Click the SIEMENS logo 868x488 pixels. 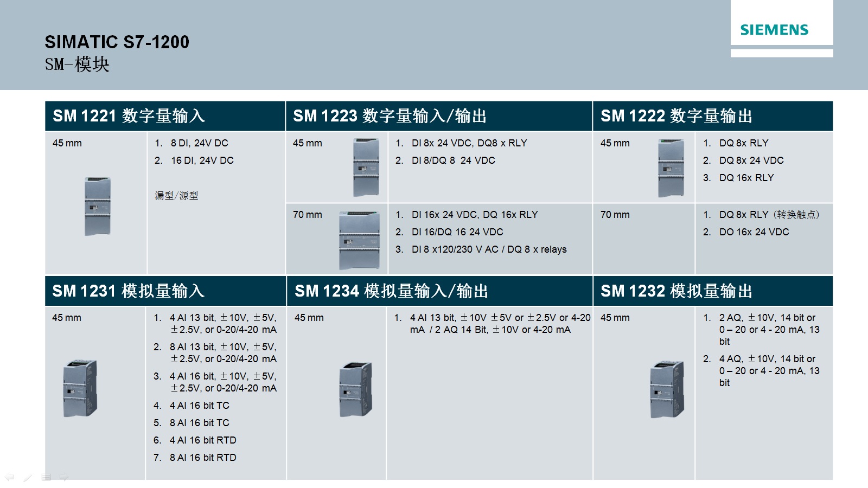coord(774,30)
